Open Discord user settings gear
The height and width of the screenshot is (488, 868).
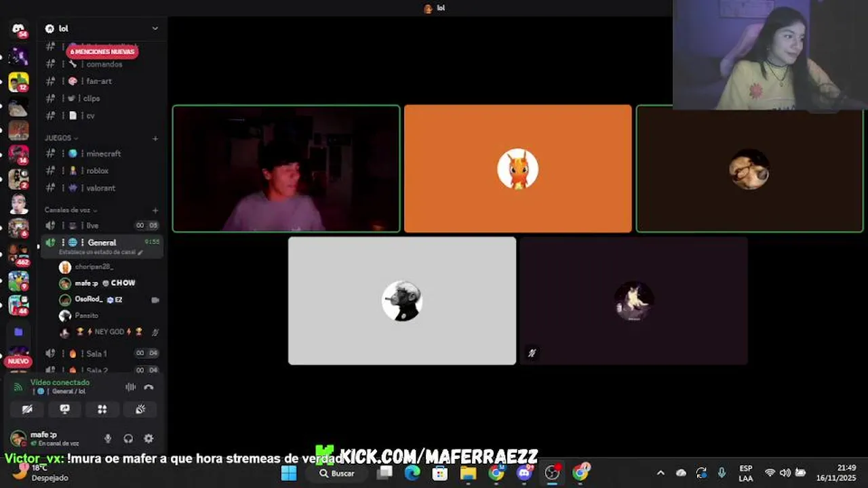pyautogui.click(x=149, y=439)
